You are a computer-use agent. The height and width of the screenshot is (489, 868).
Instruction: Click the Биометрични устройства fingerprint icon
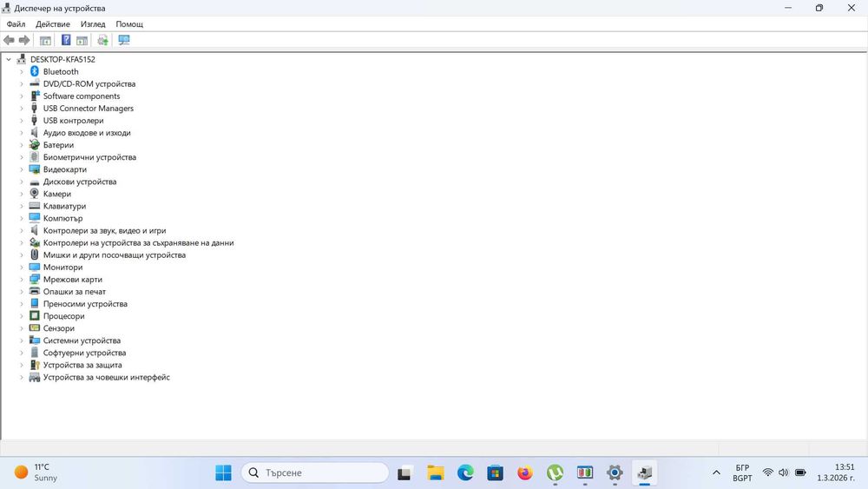pyautogui.click(x=35, y=156)
